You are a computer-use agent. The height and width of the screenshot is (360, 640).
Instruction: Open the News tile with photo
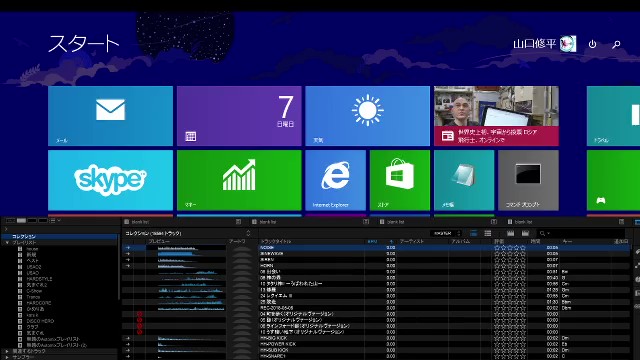pos(496,116)
